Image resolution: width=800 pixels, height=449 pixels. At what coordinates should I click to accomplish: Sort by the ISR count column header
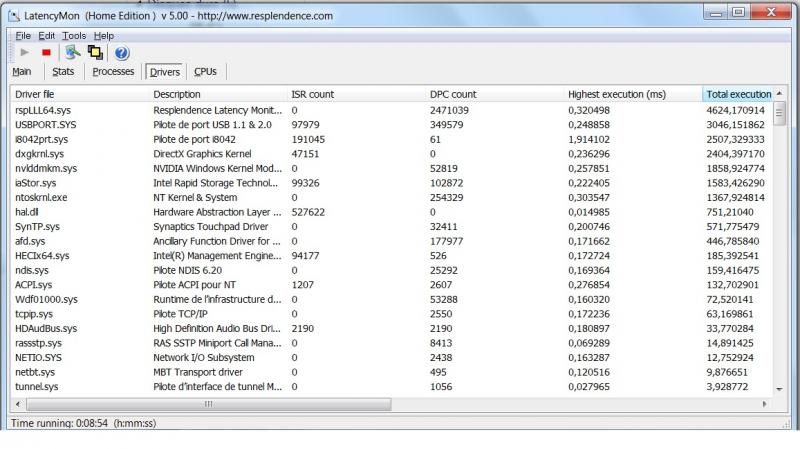tap(356, 94)
